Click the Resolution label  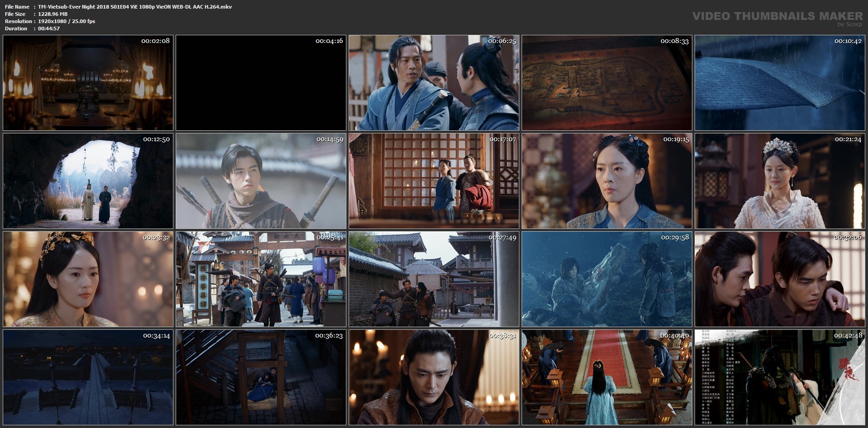(18, 21)
